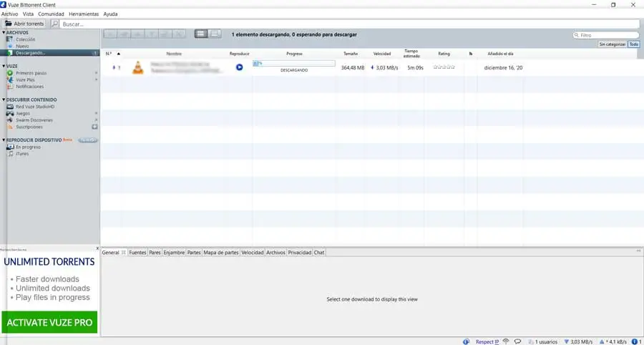
Task: Click the 1 usuarios status bar entry
Action: [543, 341]
